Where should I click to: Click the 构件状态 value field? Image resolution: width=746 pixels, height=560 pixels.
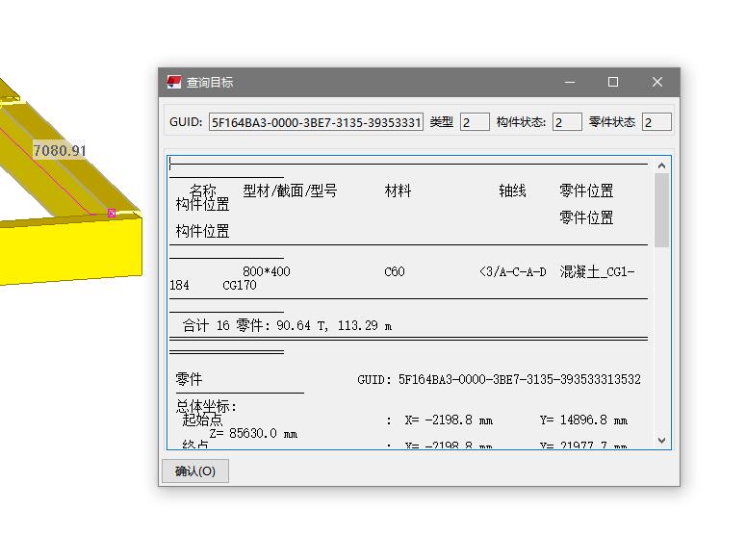567,122
